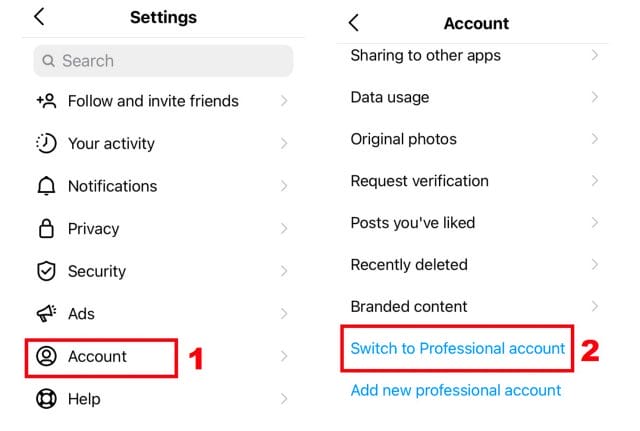Expand the Request verification chevron
This screenshot has height=431, width=640.
[595, 181]
